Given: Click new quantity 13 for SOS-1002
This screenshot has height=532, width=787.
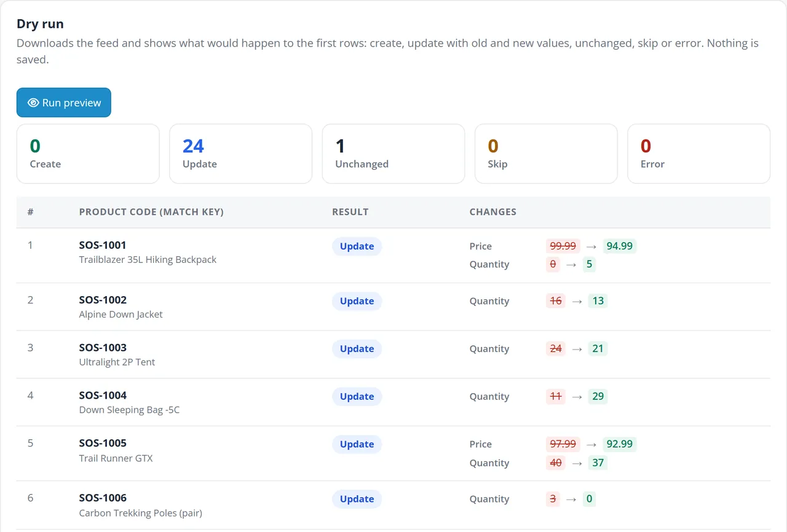Looking at the screenshot, I should pos(598,301).
